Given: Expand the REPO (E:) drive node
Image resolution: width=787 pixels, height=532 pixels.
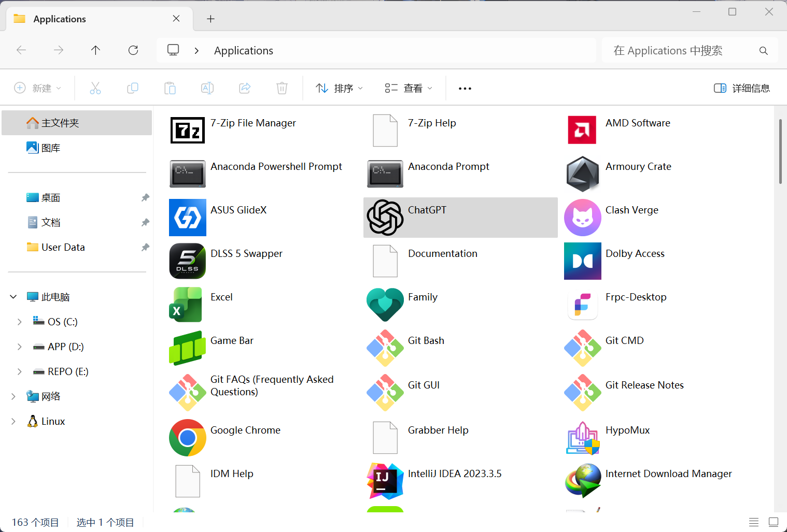Looking at the screenshot, I should [x=20, y=371].
